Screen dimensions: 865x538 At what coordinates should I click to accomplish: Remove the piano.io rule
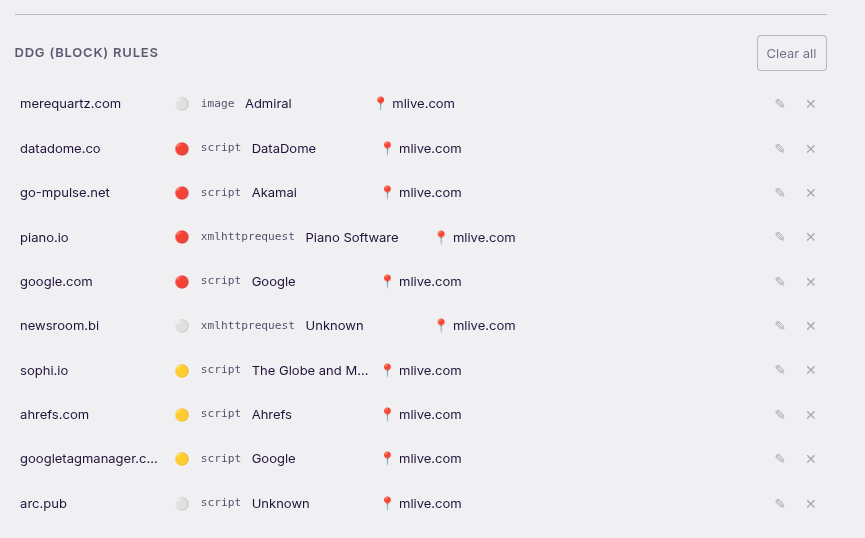tap(810, 237)
